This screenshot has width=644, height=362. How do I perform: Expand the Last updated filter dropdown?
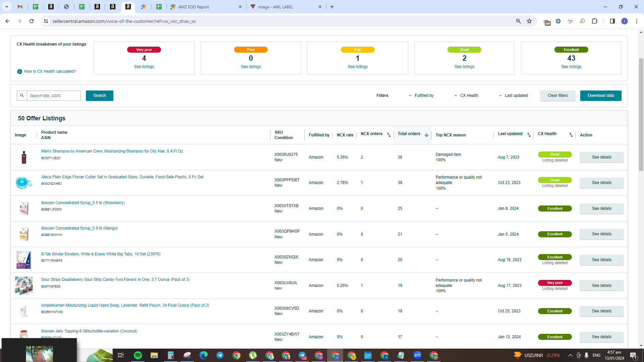514,96
